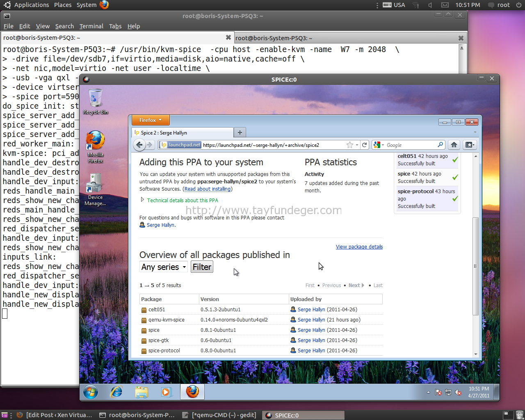Select the Spice 2 : Serge Hallyn tab

coord(183,132)
